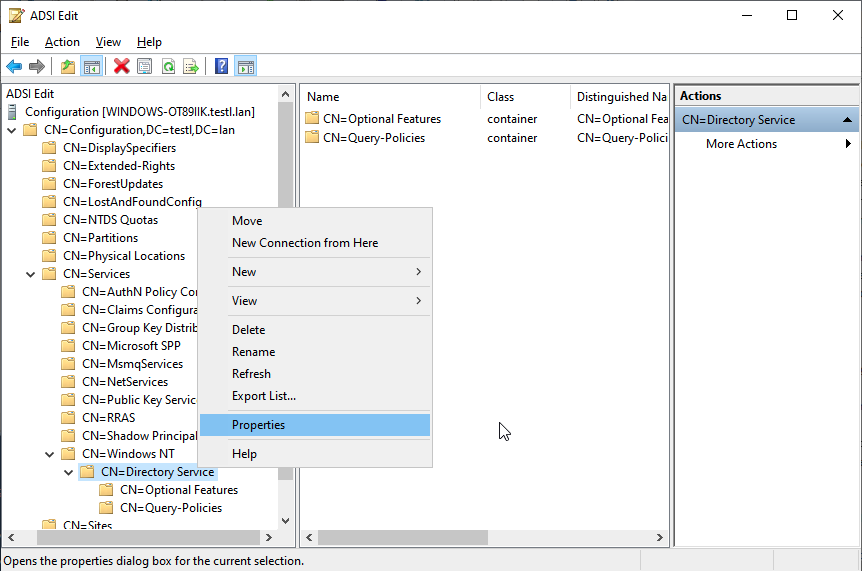Open More Actions in Actions pane
The height and width of the screenshot is (571, 862).
(741, 144)
